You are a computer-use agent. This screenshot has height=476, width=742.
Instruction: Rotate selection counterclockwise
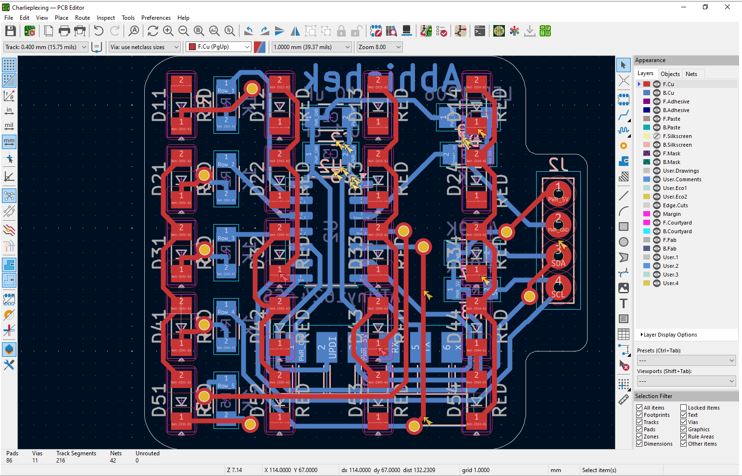[x=249, y=31]
